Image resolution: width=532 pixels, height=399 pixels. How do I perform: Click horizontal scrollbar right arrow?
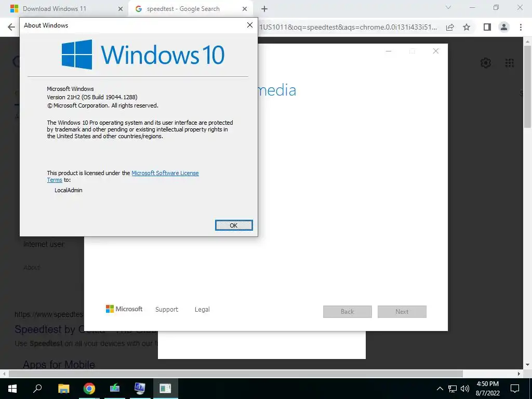(519, 374)
